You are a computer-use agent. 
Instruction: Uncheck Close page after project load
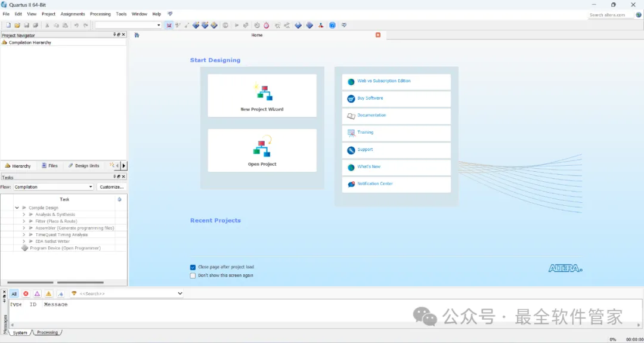pos(193,267)
